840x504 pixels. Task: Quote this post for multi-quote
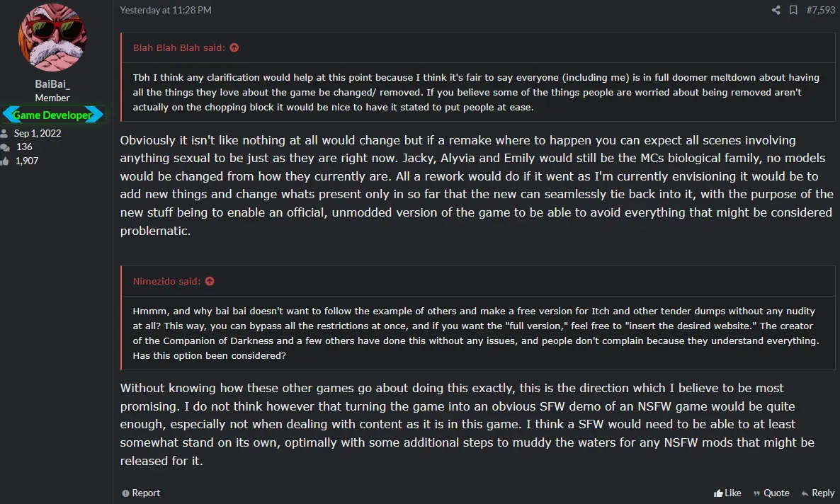pyautogui.click(x=771, y=493)
